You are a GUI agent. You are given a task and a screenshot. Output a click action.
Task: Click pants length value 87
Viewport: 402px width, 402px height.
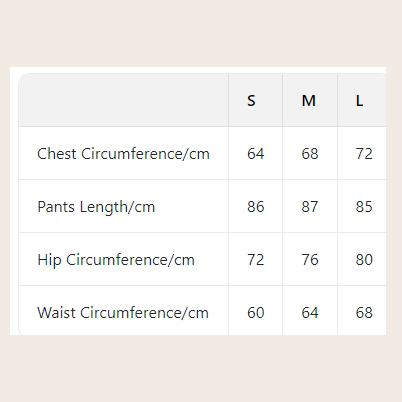coord(310,207)
